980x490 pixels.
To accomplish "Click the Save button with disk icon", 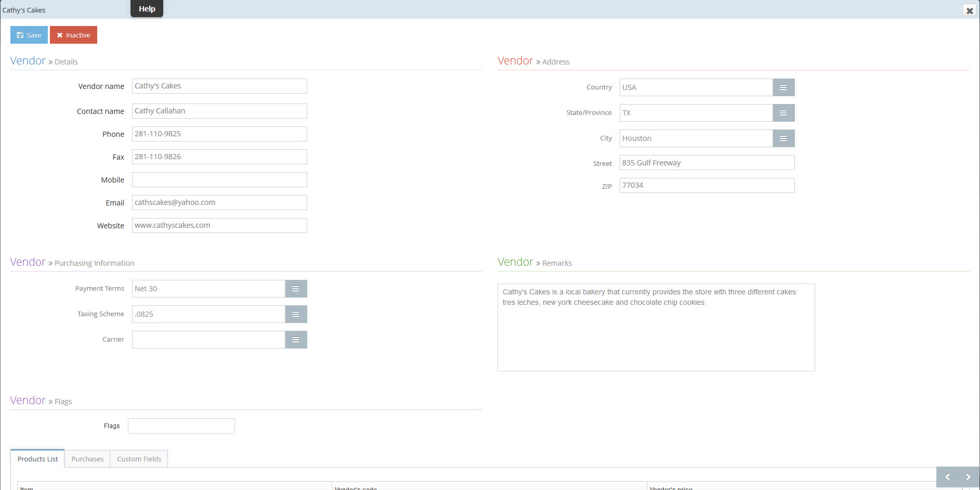I will tap(29, 35).
